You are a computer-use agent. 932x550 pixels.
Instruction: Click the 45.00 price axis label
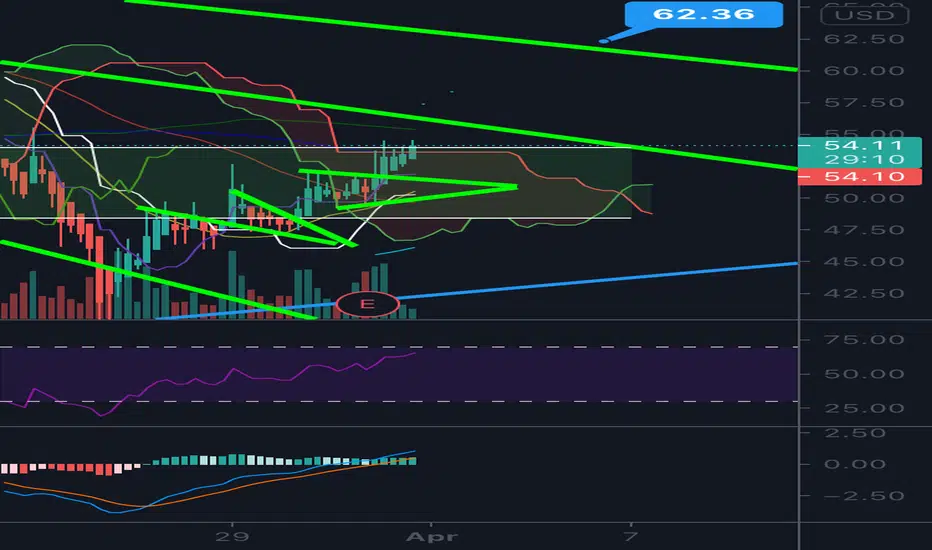click(864, 262)
